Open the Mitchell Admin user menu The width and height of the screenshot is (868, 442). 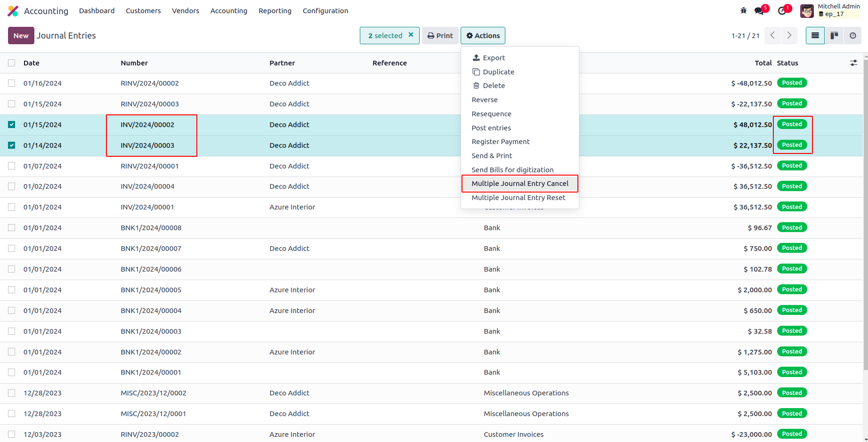click(831, 11)
